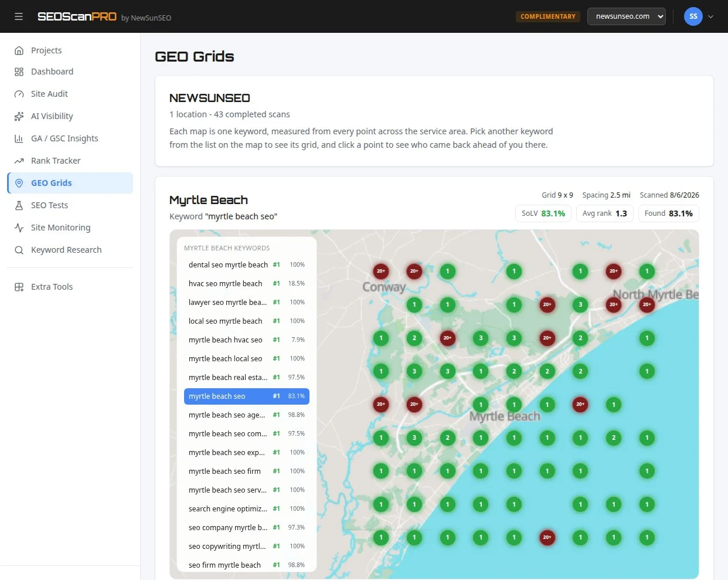Select Keyword Research in sidebar
728x580 pixels.
coord(70,250)
